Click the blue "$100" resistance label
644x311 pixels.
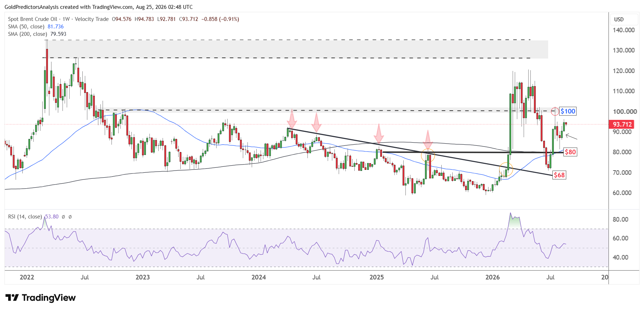568,111
